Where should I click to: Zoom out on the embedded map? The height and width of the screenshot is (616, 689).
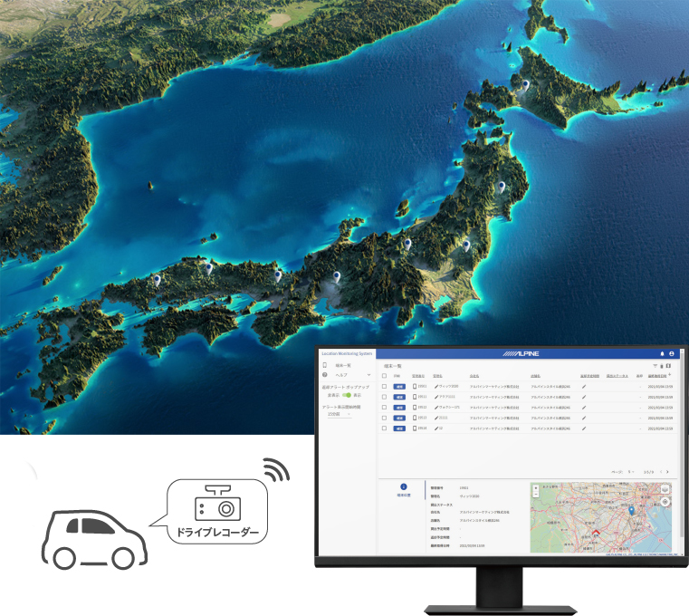pyautogui.click(x=536, y=495)
